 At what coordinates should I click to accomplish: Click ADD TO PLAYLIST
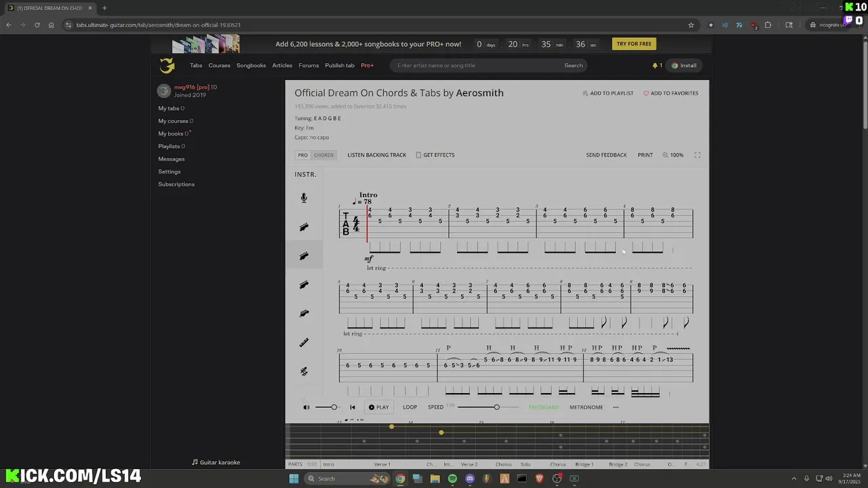click(x=608, y=94)
